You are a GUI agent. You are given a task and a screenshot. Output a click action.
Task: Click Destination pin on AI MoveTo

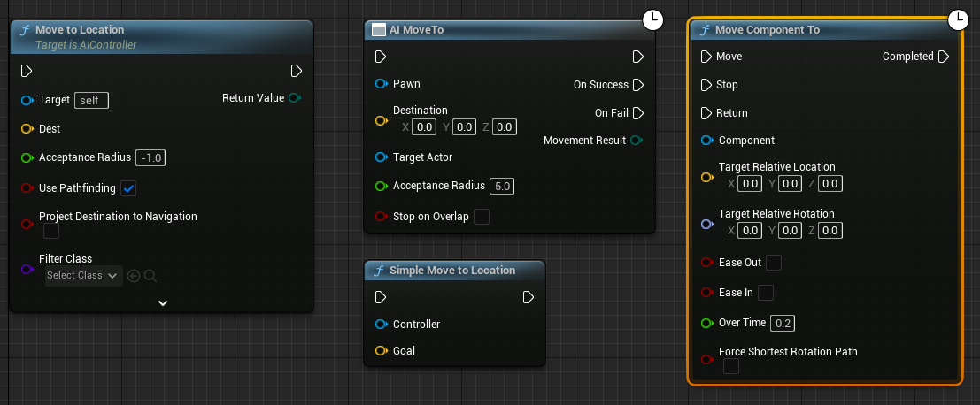(x=381, y=121)
